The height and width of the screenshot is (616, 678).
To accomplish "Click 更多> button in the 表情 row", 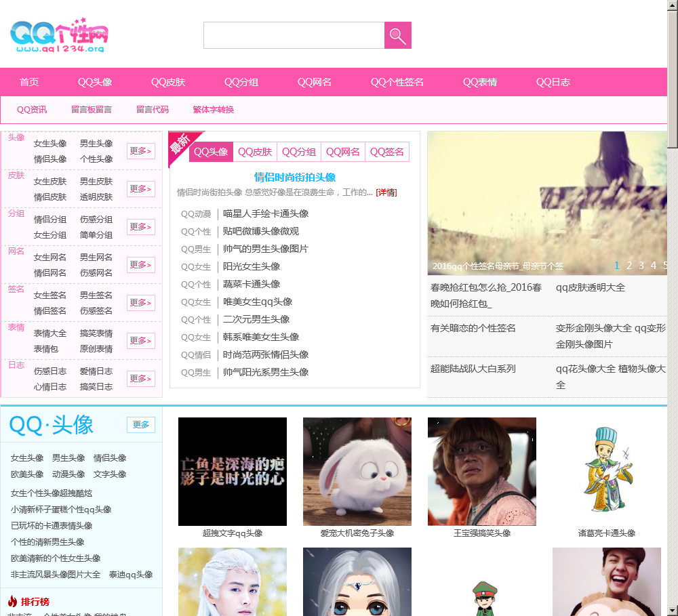I will pos(141,341).
